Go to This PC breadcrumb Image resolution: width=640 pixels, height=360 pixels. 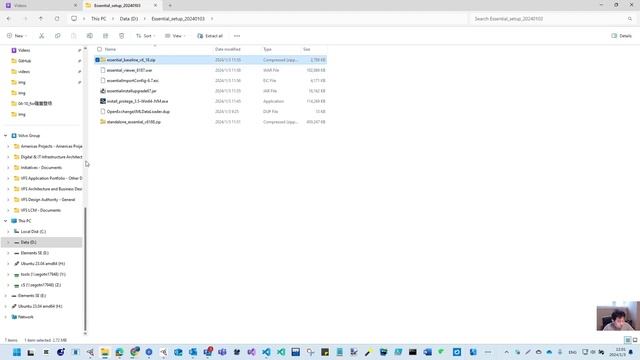click(x=98, y=19)
